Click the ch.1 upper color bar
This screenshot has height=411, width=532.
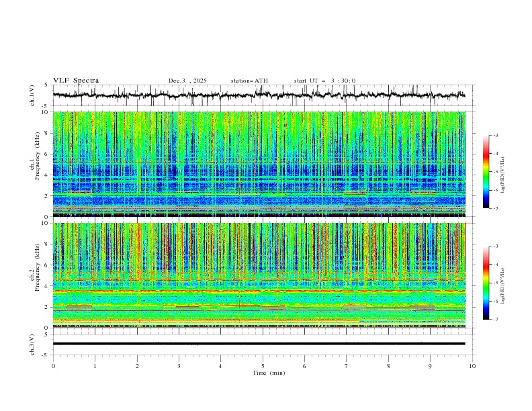pos(486,172)
